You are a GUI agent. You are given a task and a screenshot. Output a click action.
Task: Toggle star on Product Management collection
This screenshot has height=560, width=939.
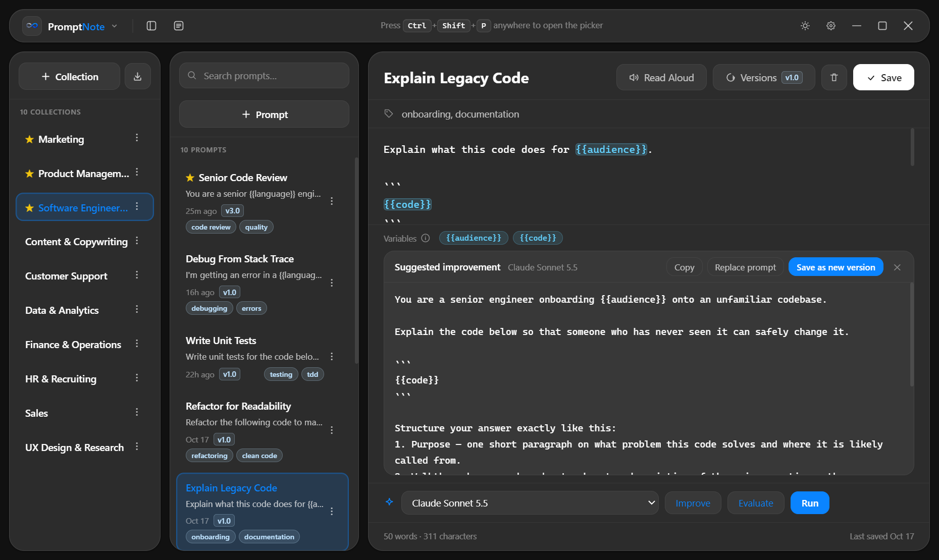point(30,174)
